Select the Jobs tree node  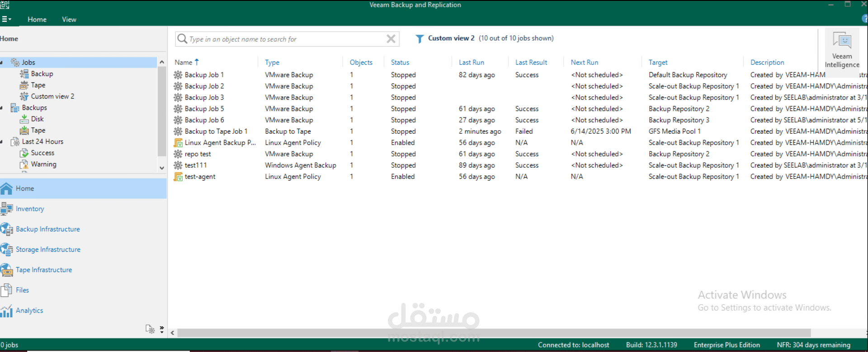coord(28,62)
